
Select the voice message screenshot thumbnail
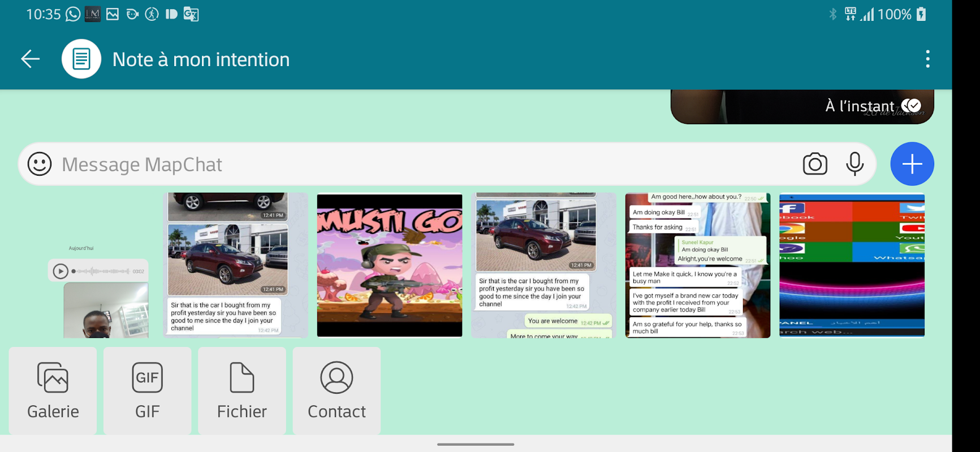81,266
